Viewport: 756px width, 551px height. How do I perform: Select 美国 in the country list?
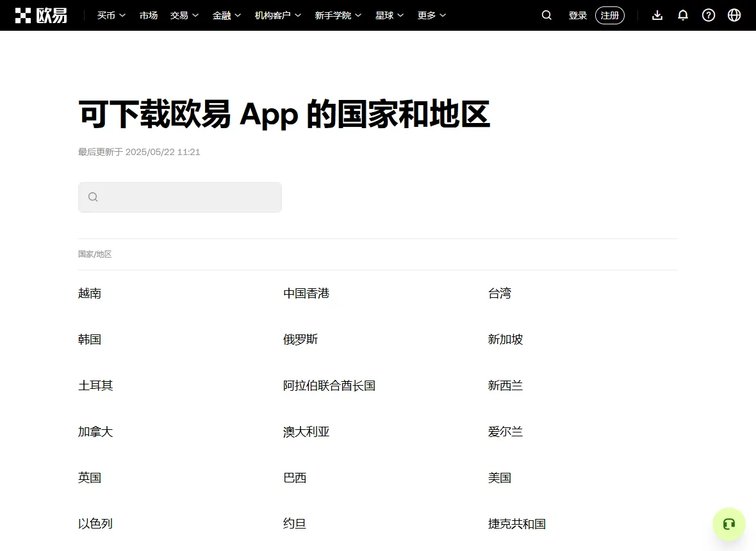(500, 478)
